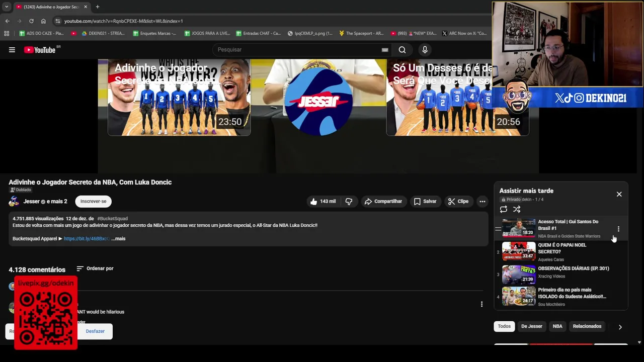
Task: Click the page scrollbar down arrow
Action: (x=639, y=342)
